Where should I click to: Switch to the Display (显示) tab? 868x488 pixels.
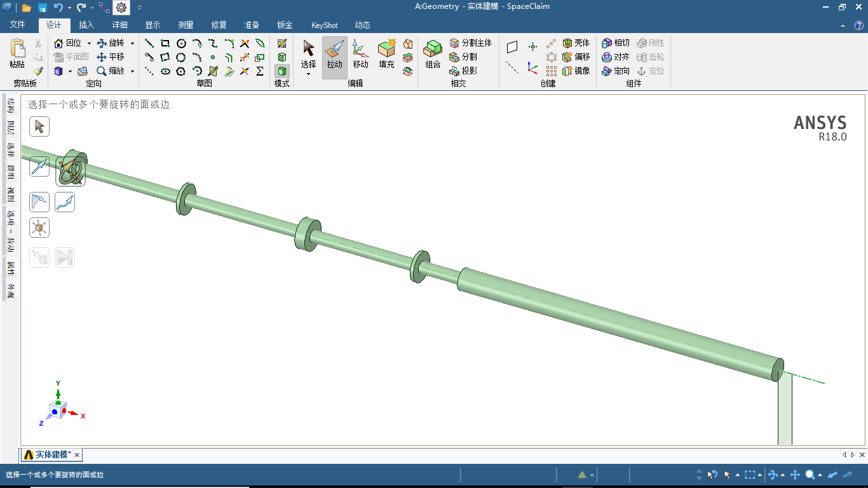coord(153,25)
